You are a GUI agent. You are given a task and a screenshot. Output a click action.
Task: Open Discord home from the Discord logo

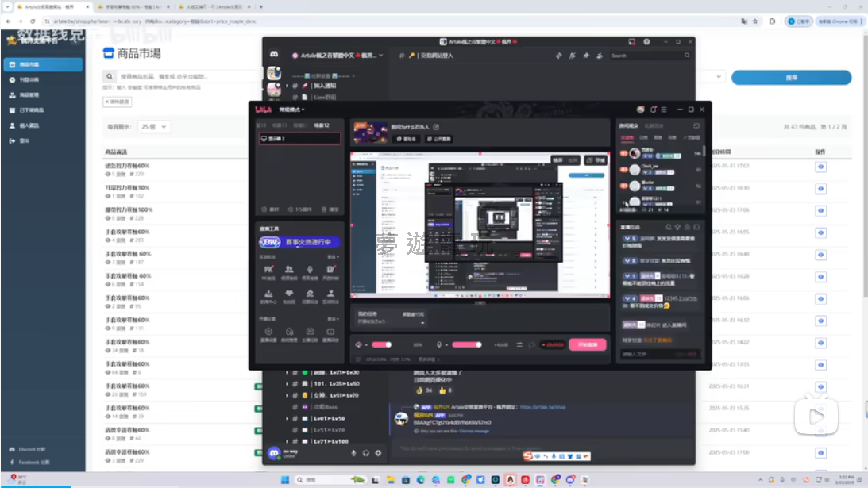point(274,55)
